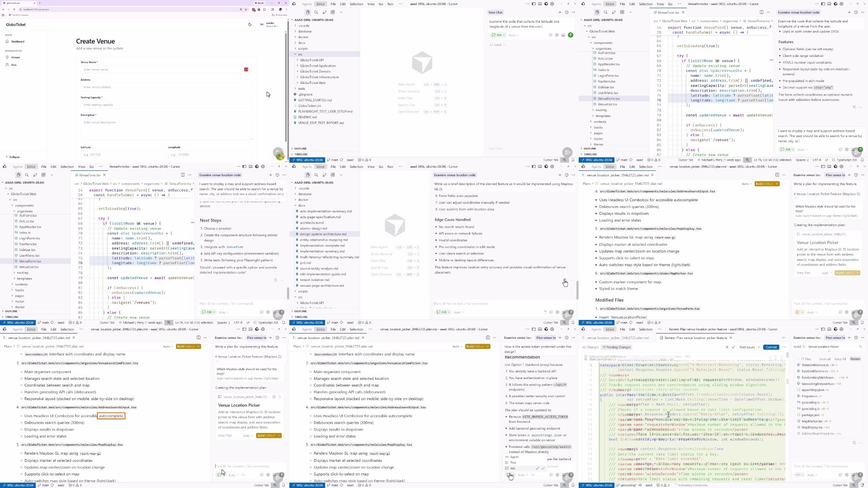Open a new browser tab with the plus
Viewport: 868px width, 488px height.
[x=40, y=3]
